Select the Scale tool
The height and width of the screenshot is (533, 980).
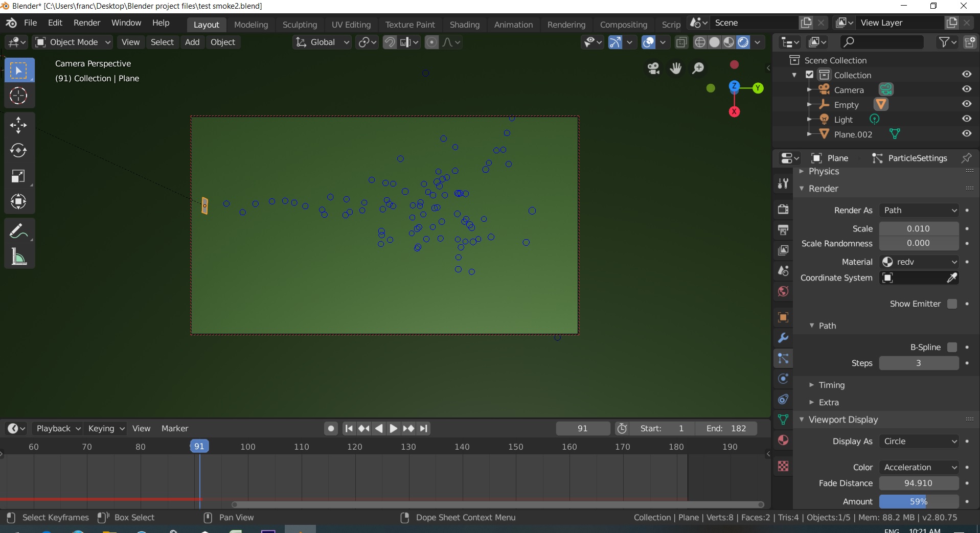19,176
